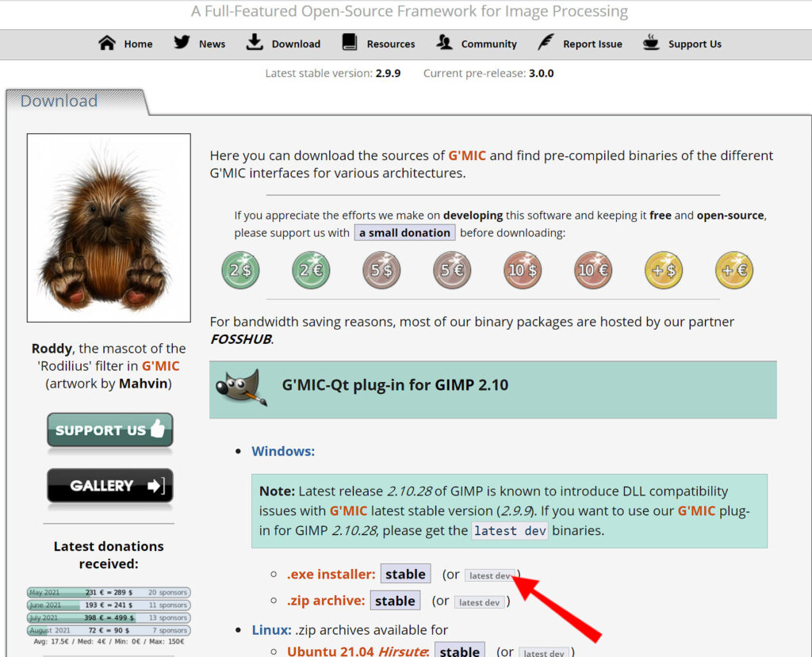Download stable .zip archive
This screenshot has width=812, height=657.
coord(395,601)
